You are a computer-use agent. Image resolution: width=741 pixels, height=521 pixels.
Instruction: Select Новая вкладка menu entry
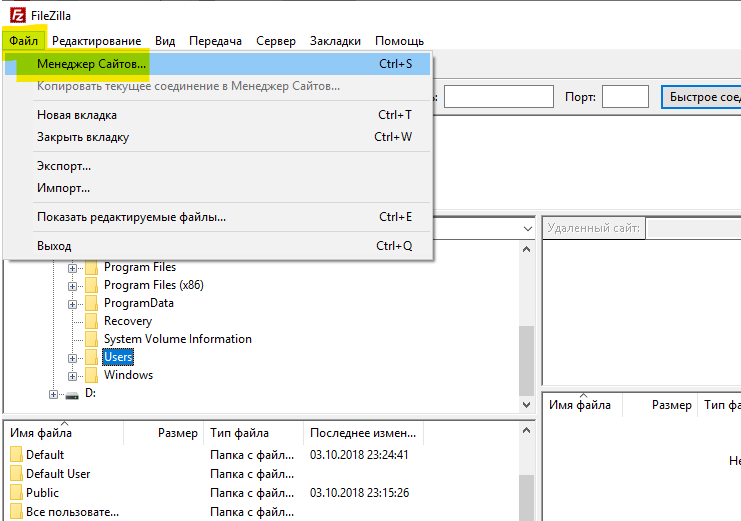click(x=217, y=115)
